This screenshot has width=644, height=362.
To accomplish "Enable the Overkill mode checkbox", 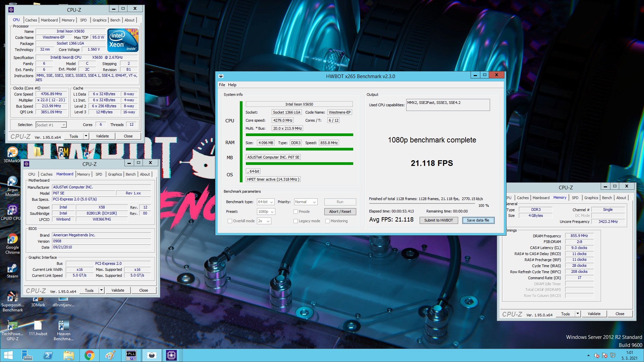I will click(x=230, y=221).
